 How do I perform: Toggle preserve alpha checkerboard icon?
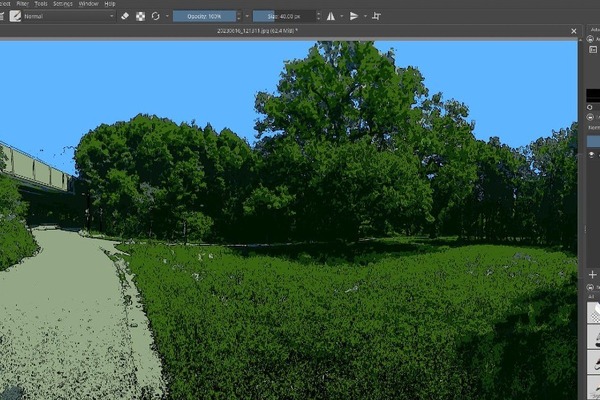[x=140, y=16]
